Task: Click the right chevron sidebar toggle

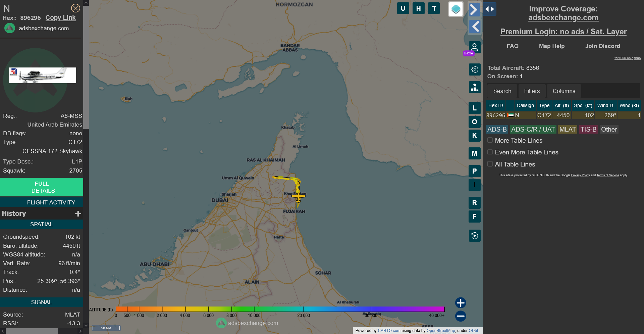Action: click(474, 9)
